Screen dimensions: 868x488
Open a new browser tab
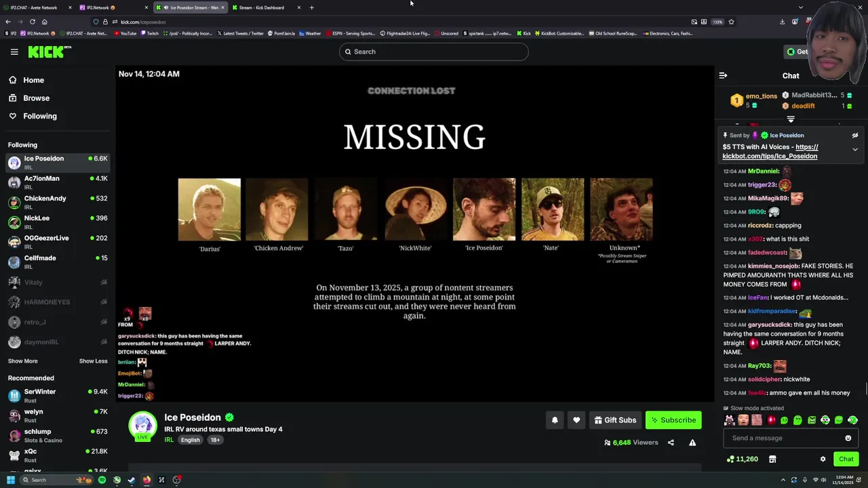pos(312,7)
